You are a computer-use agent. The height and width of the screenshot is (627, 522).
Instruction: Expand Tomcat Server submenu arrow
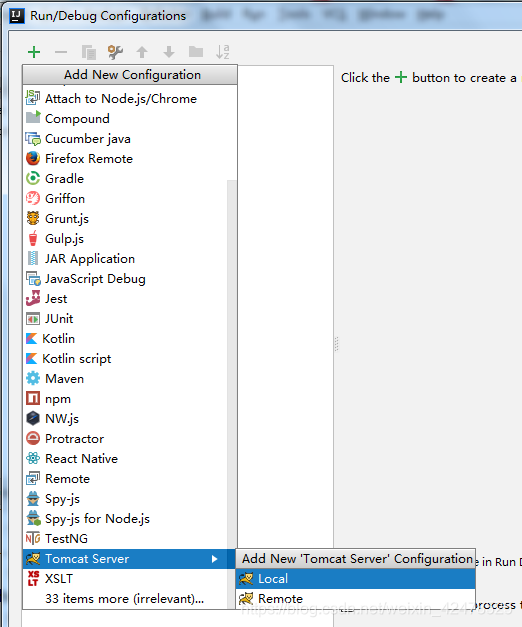coord(215,559)
